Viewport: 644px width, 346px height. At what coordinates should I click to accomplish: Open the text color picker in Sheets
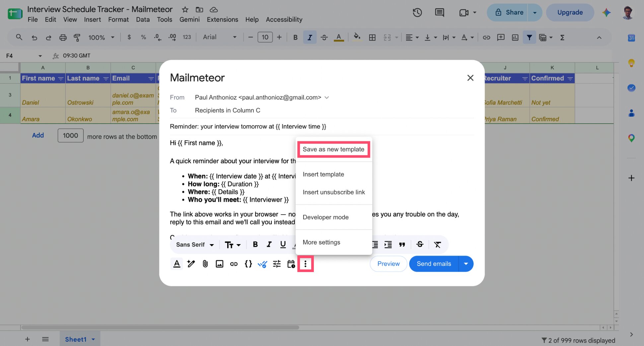[x=338, y=37]
